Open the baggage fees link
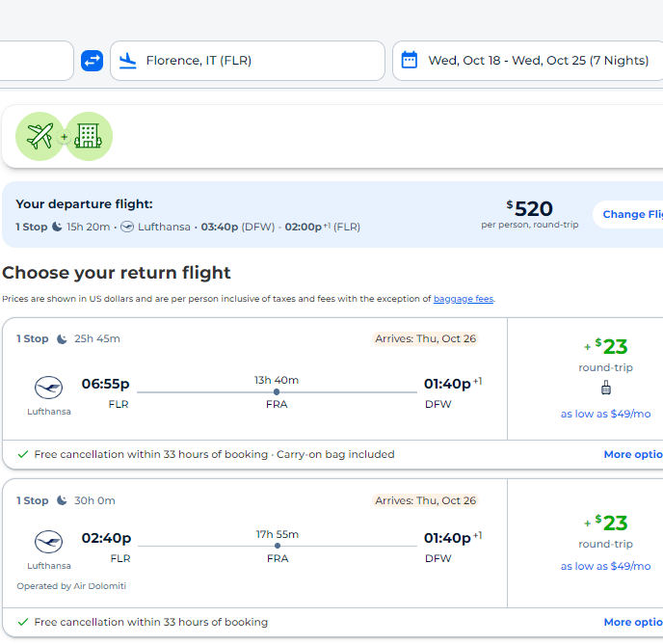The height and width of the screenshot is (644, 663). coord(463,300)
